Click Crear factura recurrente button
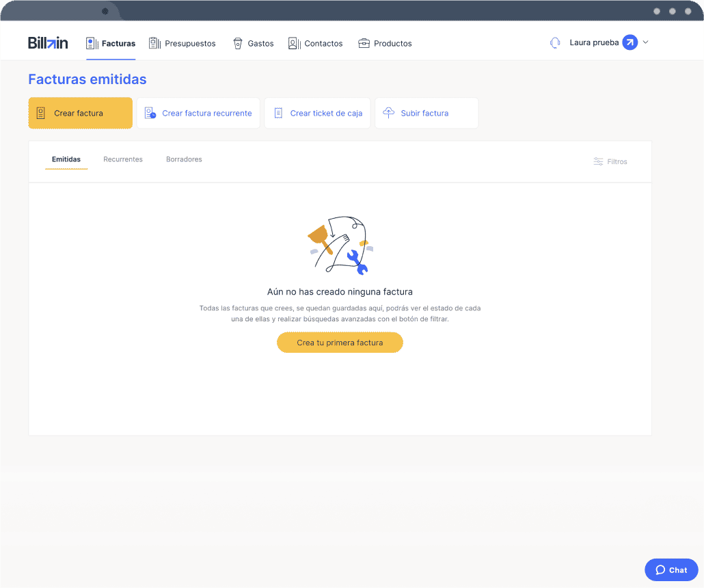The height and width of the screenshot is (588, 704). coord(198,113)
